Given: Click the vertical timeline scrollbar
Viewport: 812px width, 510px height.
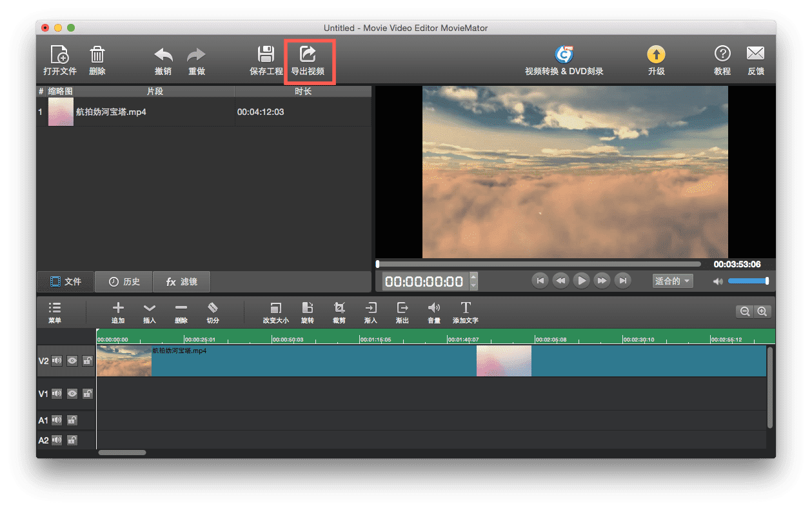Looking at the screenshot, I should tap(770, 387).
